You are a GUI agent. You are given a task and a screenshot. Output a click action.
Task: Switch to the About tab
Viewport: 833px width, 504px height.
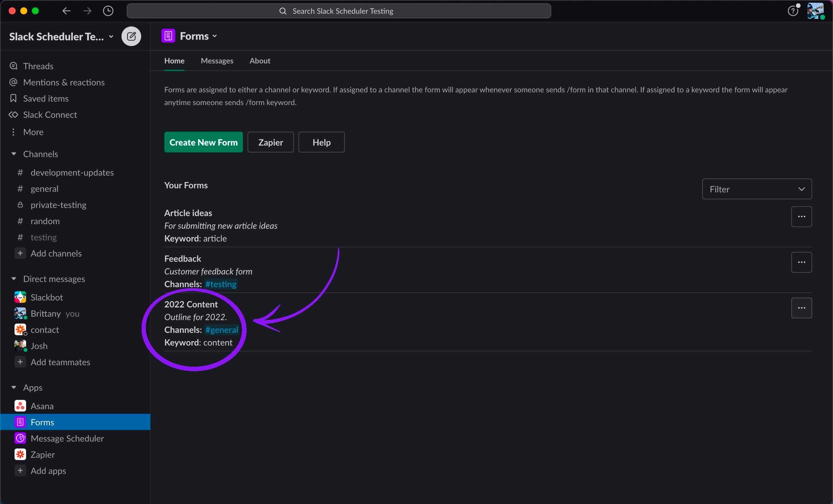(x=260, y=61)
